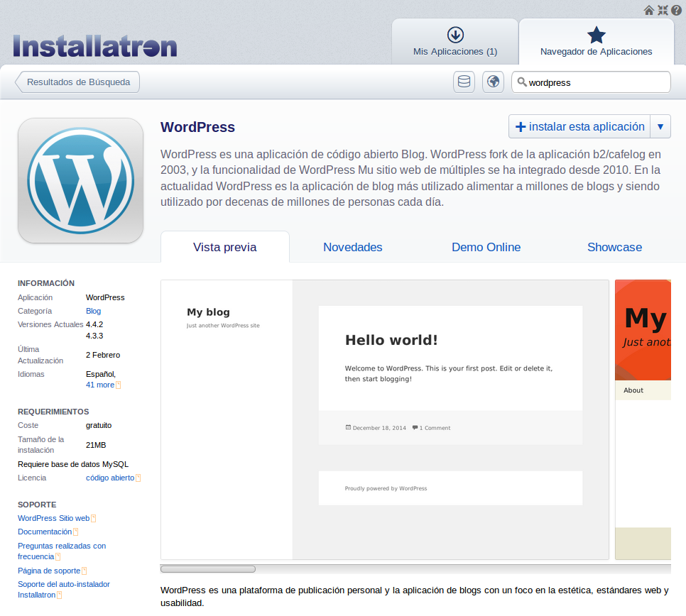Click the home icon at top right
The image size is (686, 616).
(x=649, y=10)
